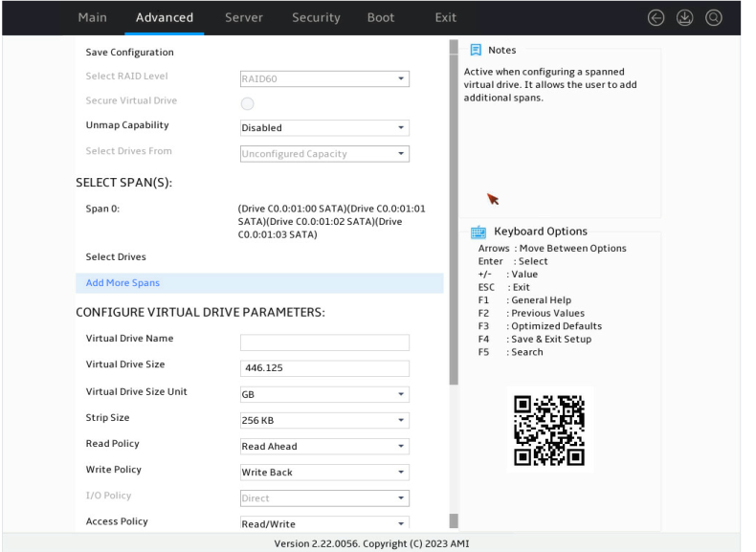This screenshot has height=552, width=756.
Task: Toggle Secure Virtual Drive radio circle
Action: [x=247, y=103]
